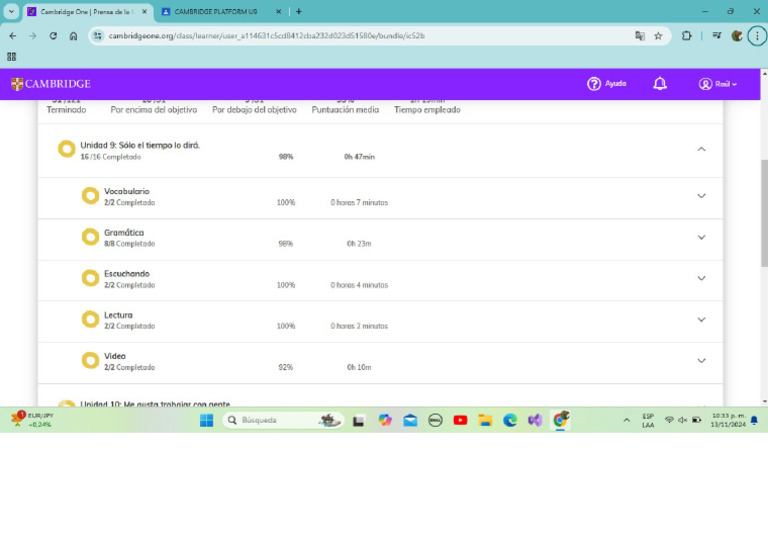Click the translate page icon
This screenshot has width=768, height=543.
tap(640, 36)
